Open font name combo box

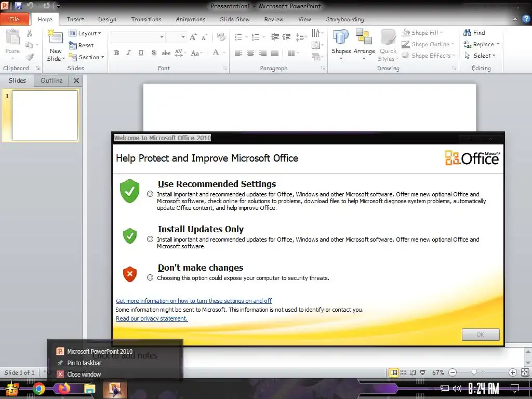coord(138,37)
